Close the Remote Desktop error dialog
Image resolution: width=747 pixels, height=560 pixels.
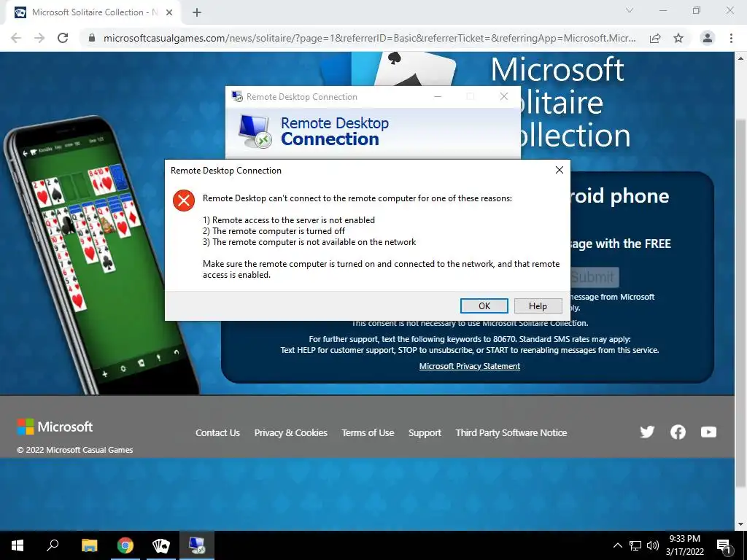[560, 170]
